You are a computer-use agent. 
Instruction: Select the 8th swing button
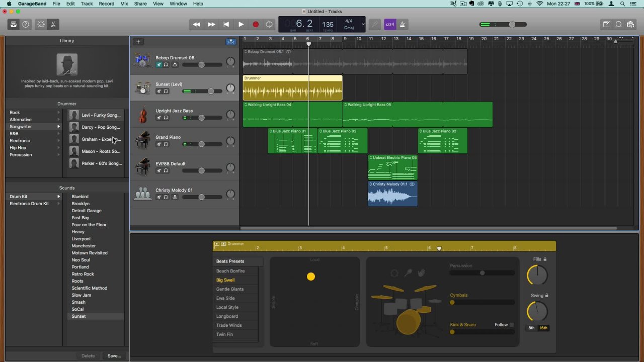pos(531,328)
